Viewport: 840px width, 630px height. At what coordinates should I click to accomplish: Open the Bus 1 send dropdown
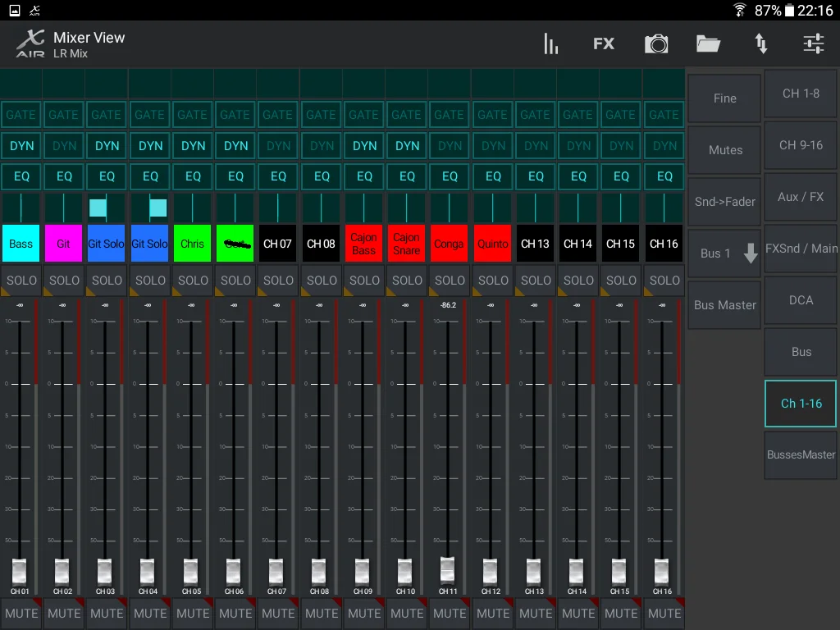[724, 253]
